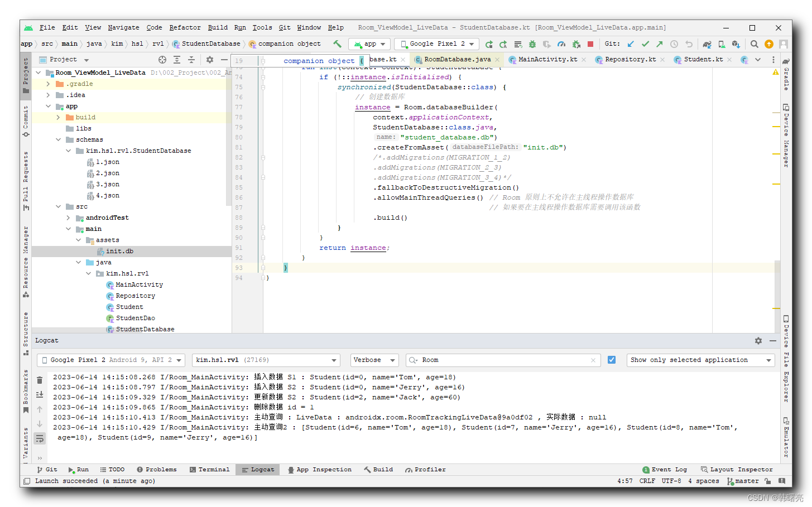Click the Git push arrow icon
Viewport: 812px width, 507px height.
click(660, 44)
